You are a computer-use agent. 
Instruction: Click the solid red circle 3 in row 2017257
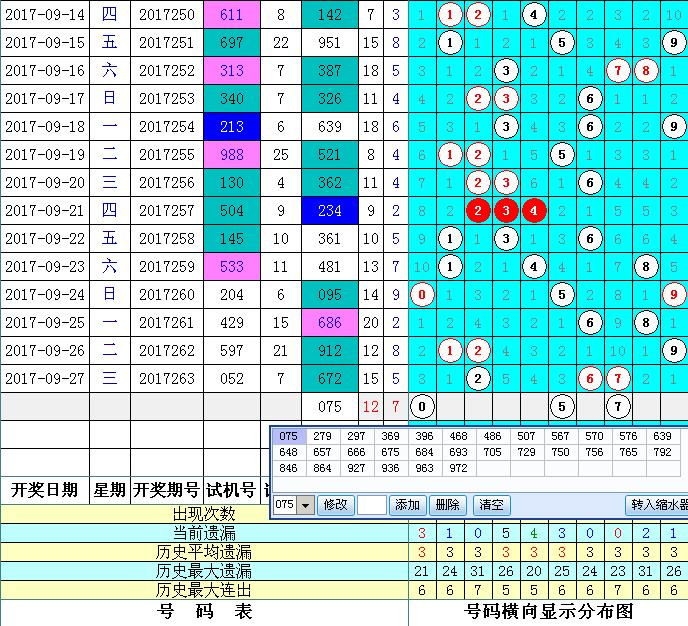tap(506, 211)
